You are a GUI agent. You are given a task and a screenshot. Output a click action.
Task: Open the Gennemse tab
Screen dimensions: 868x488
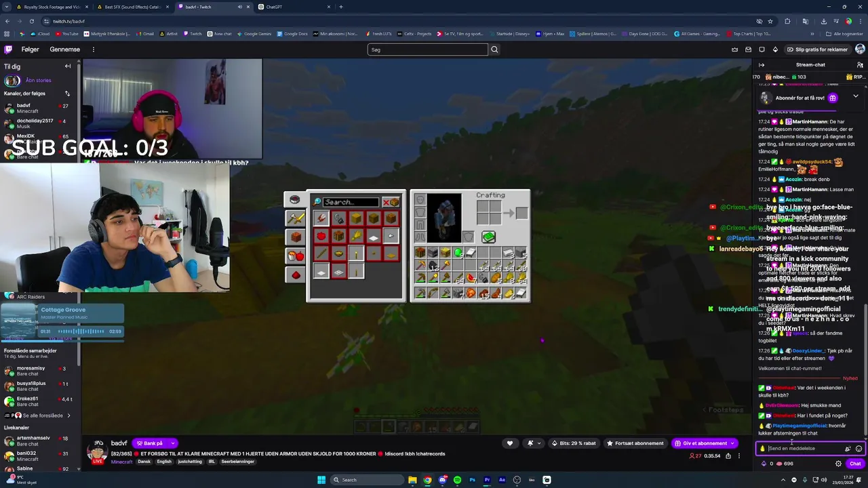click(65, 49)
